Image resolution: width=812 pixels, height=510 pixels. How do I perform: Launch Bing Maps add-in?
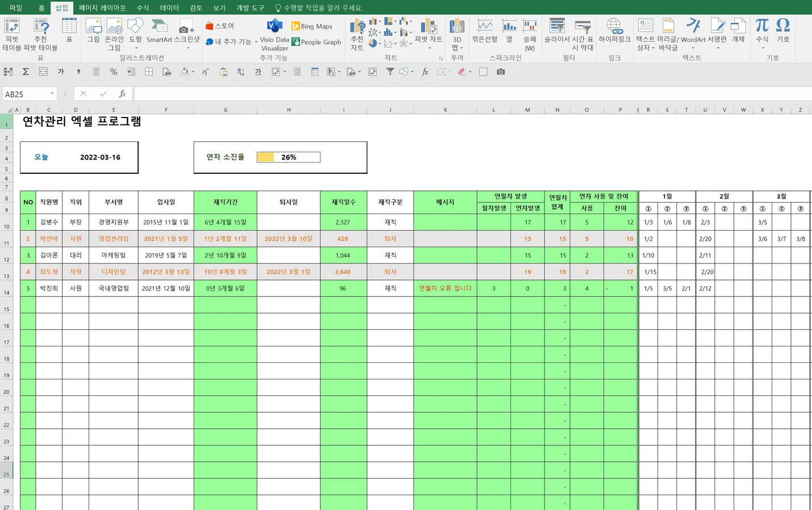point(312,26)
